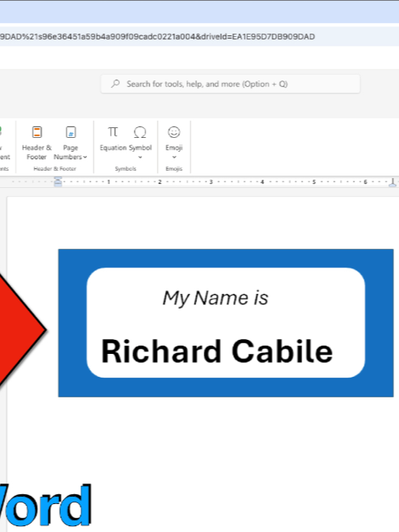The width and height of the screenshot is (399, 532).
Task: Click the left indent marker on the ruler
Action: pyautogui.click(x=58, y=182)
